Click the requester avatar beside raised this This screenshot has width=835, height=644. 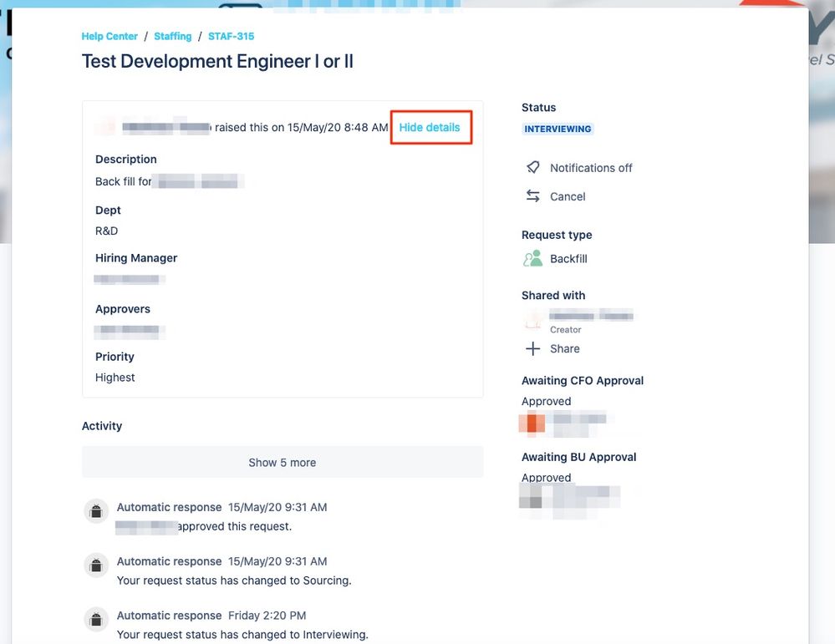105,127
